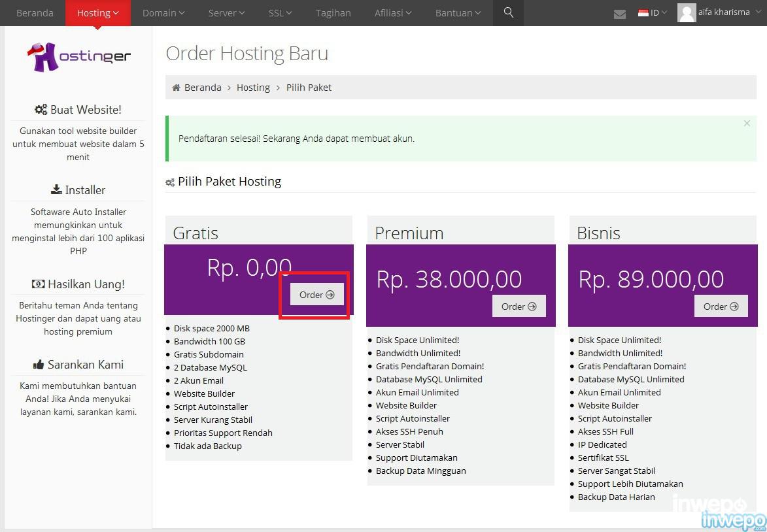Image resolution: width=767 pixels, height=532 pixels.
Task: Order the Bisnis hosting plan
Action: tap(721, 307)
